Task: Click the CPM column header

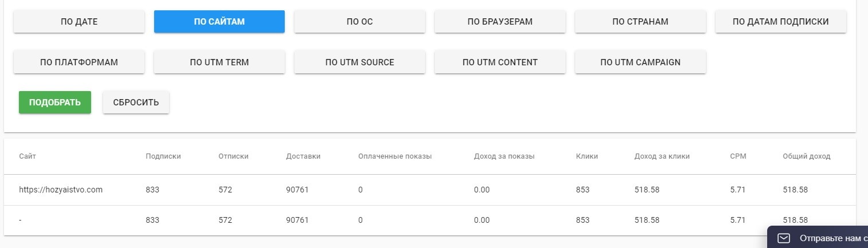Action: point(738,156)
